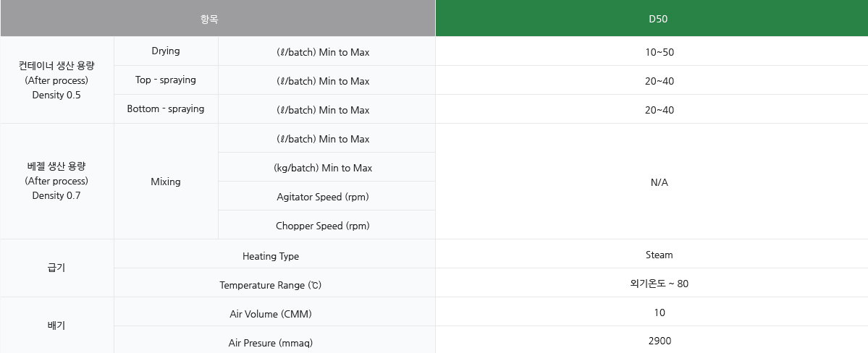Screen dimensions: 868x353
Task: Click the Drying row label
Action: (x=166, y=51)
